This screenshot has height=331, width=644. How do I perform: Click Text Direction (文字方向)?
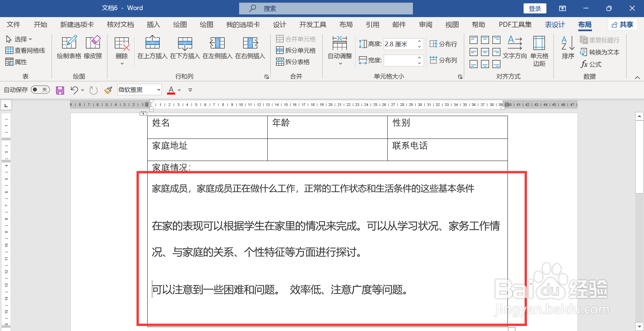[x=515, y=47]
